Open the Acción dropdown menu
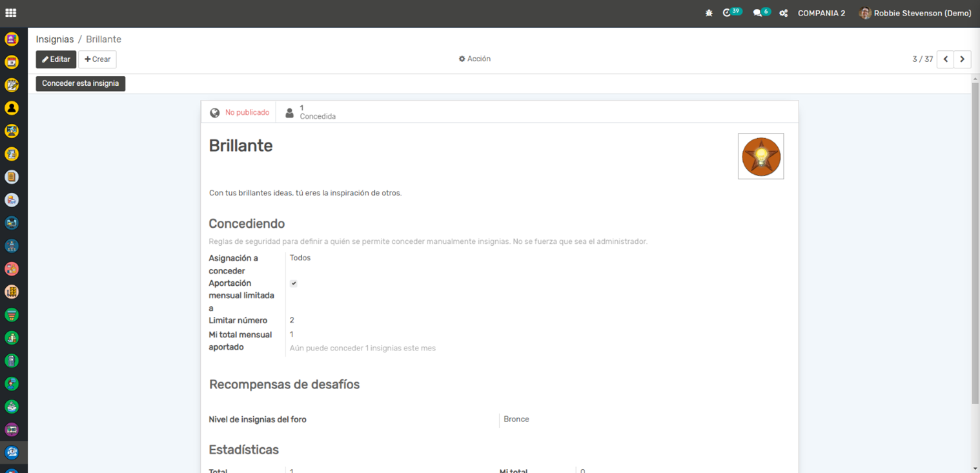The height and width of the screenshot is (473, 980). pyautogui.click(x=475, y=59)
